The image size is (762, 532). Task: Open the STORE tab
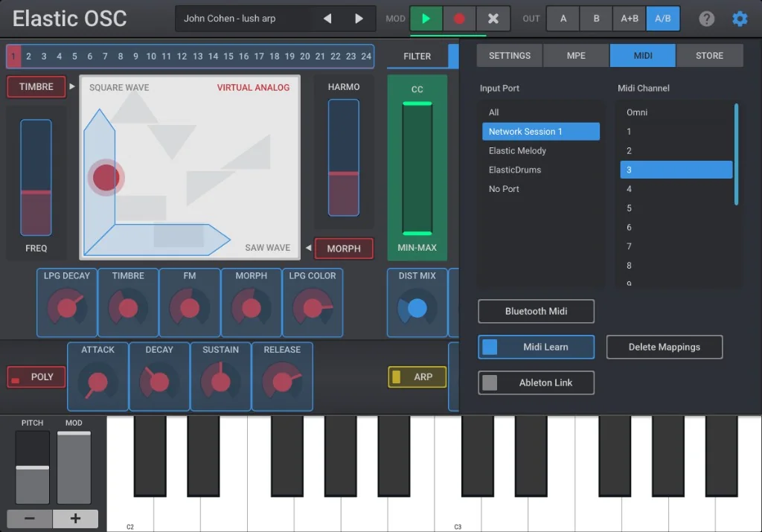tap(709, 55)
